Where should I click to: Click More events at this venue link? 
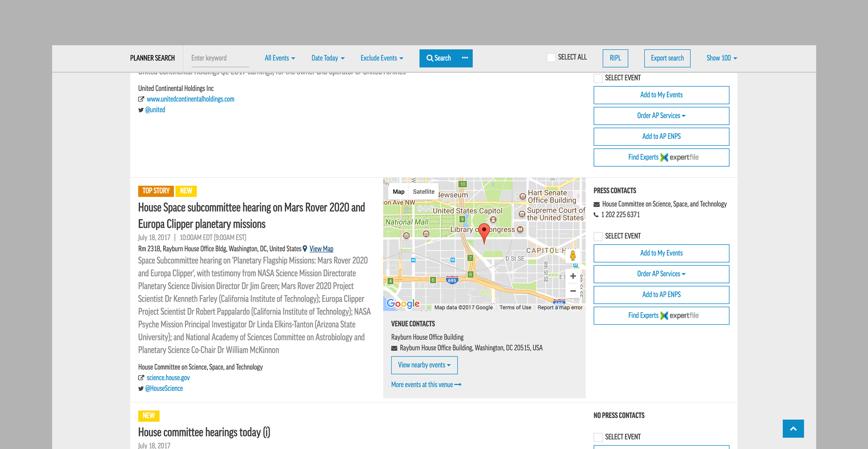tap(426, 384)
